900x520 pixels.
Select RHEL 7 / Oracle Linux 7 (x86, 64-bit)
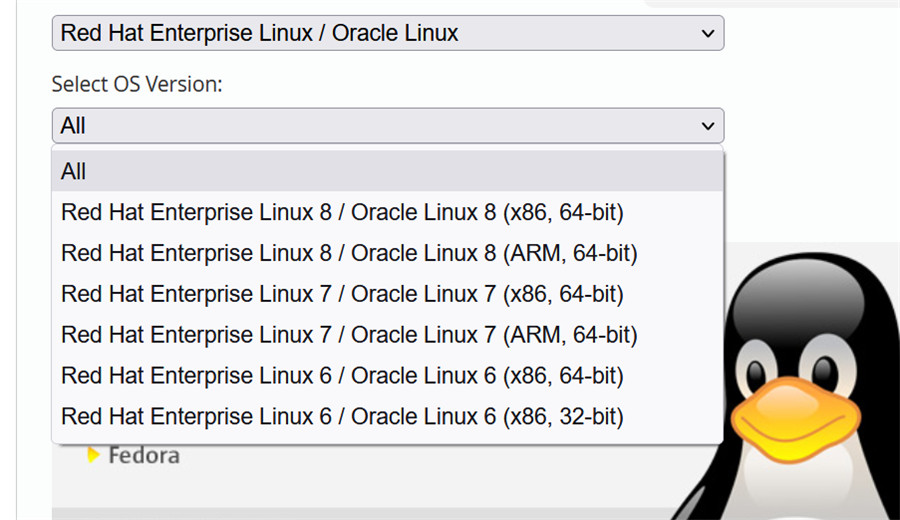[x=342, y=294]
